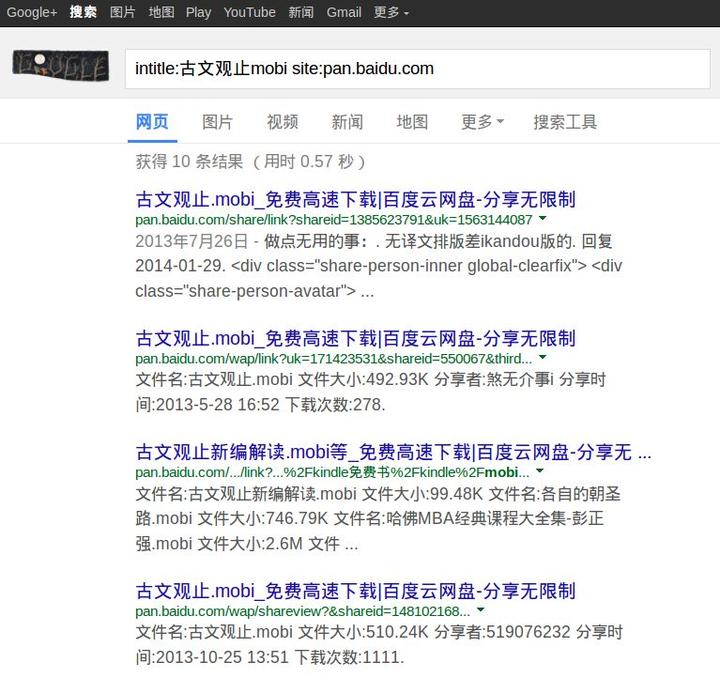The width and height of the screenshot is (720, 678).
Task: Open 古文观止新编解读.mobi等 result link
Action: [393, 452]
